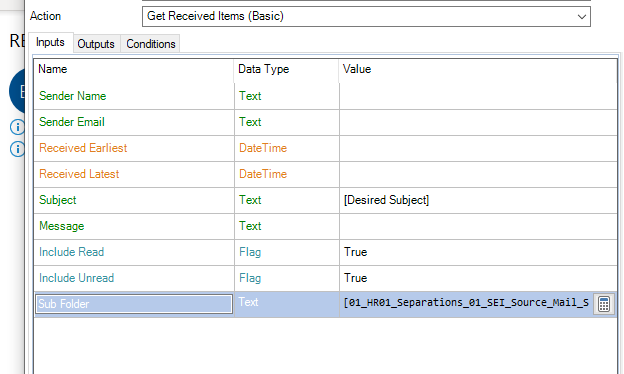This screenshot has height=374, width=624.
Task: Select the Received Latest row name
Action: click(79, 174)
